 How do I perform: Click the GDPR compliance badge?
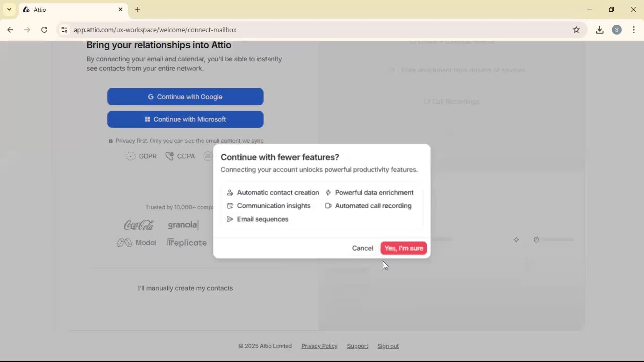pyautogui.click(x=141, y=156)
